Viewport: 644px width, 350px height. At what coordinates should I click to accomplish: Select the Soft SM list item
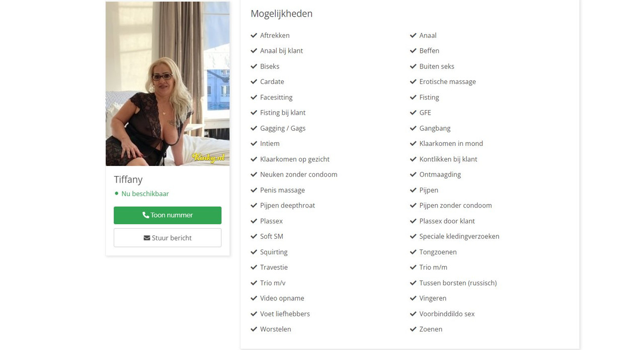tap(267, 236)
